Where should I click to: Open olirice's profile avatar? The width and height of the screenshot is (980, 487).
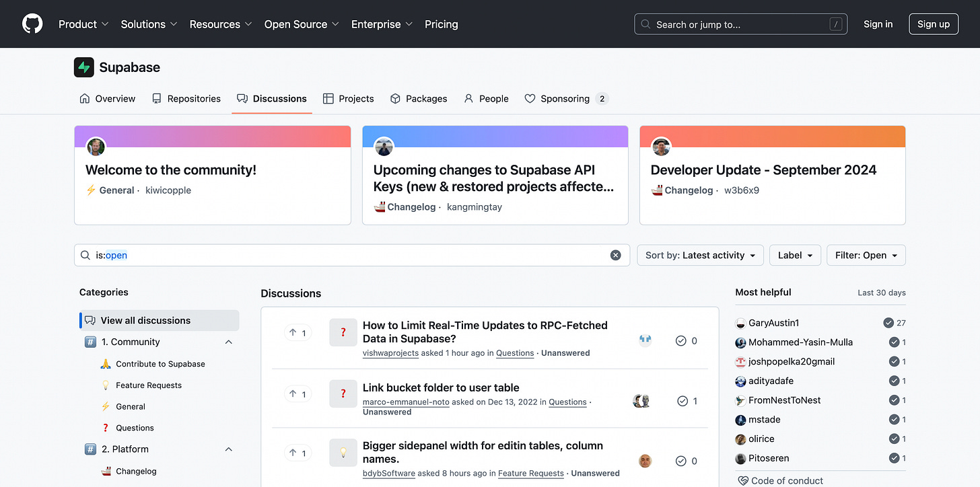741,439
